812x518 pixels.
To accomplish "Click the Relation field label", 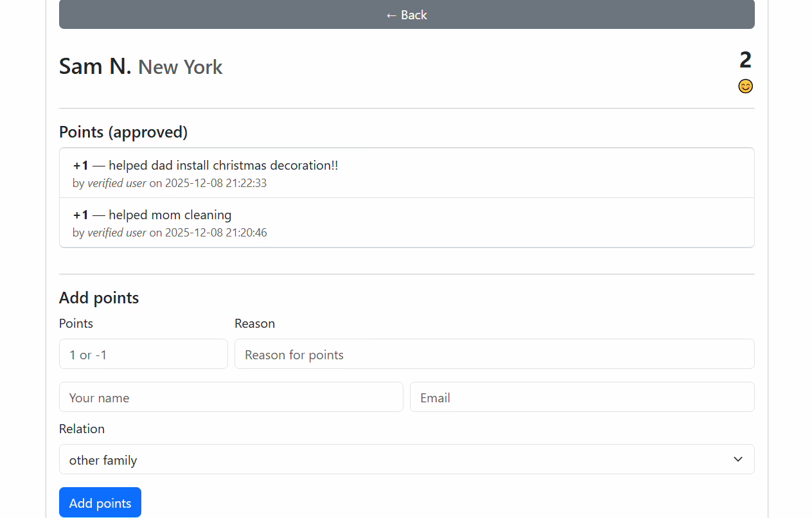I will (x=82, y=429).
